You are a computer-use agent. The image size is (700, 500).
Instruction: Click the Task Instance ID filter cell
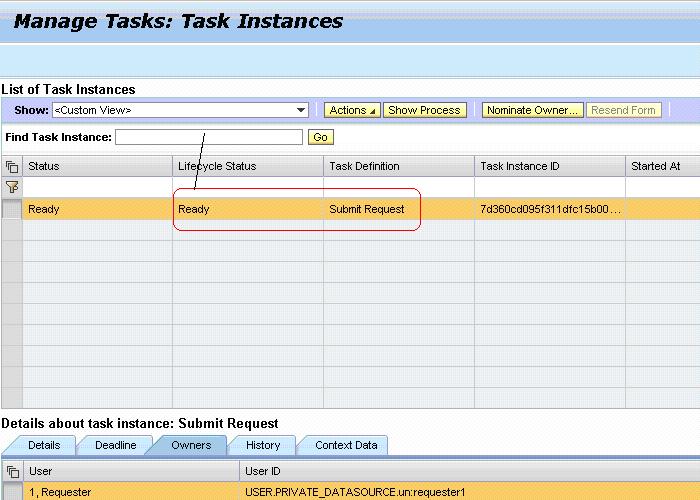[549, 187]
